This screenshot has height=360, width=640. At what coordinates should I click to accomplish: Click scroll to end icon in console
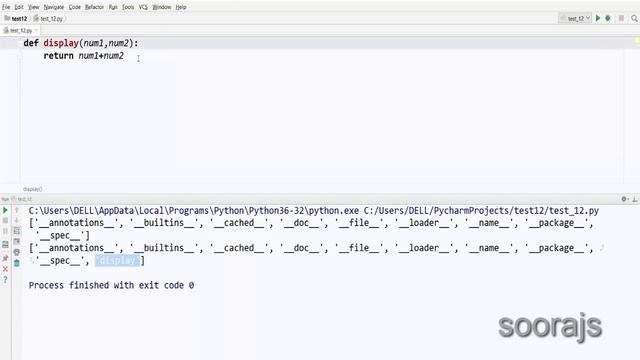(x=17, y=242)
